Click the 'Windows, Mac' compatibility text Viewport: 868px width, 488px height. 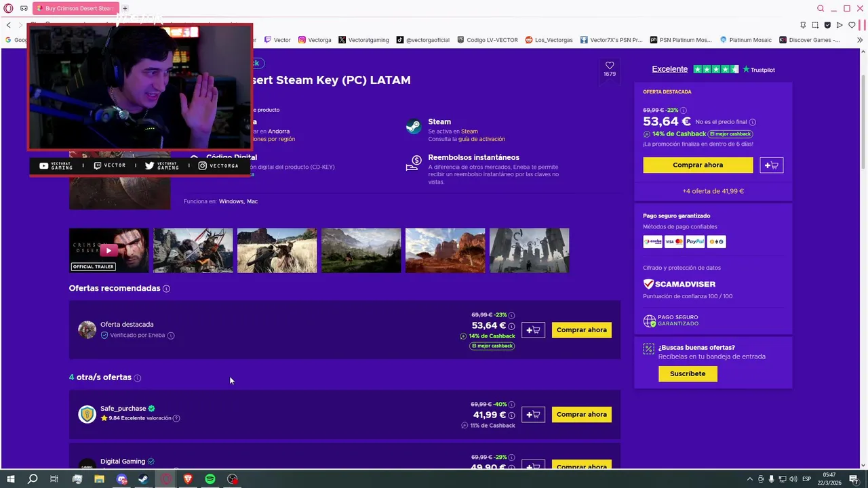pyautogui.click(x=238, y=201)
